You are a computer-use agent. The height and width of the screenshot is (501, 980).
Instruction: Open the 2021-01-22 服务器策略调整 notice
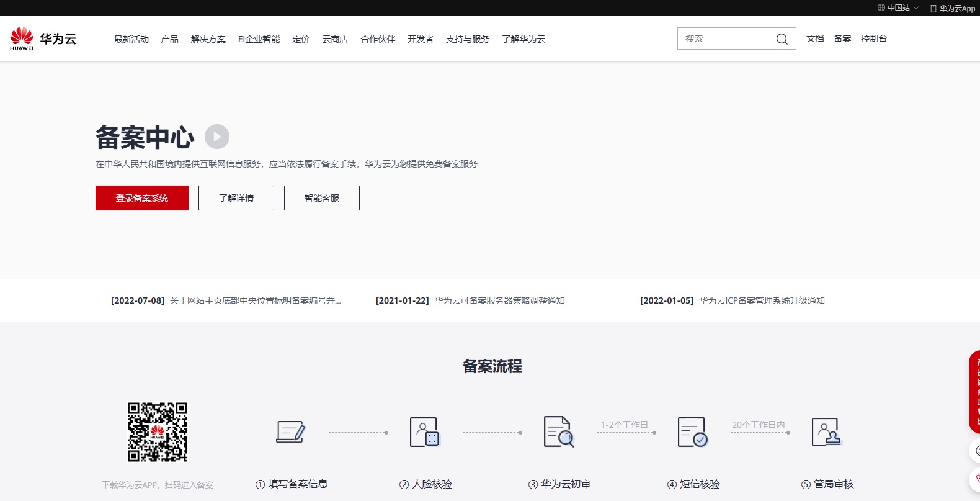[470, 300]
